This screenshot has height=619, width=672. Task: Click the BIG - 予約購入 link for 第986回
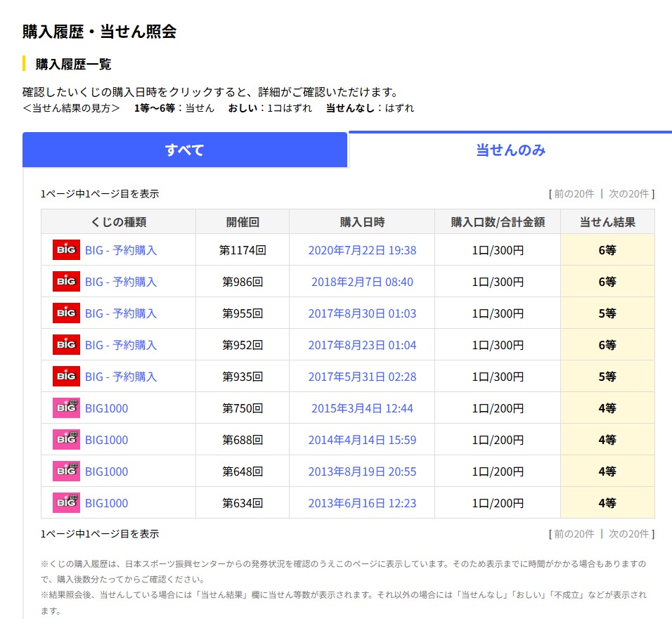click(121, 282)
